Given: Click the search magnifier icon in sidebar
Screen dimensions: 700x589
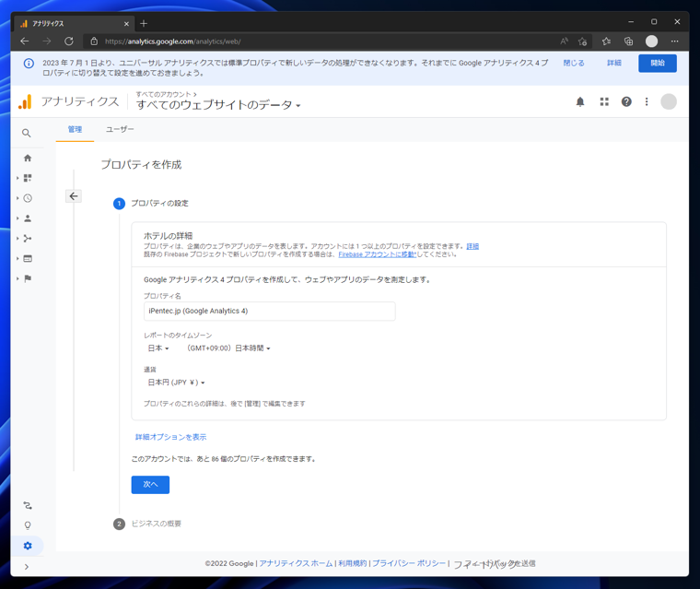Looking at the screenshot, I should coord(27,133).
